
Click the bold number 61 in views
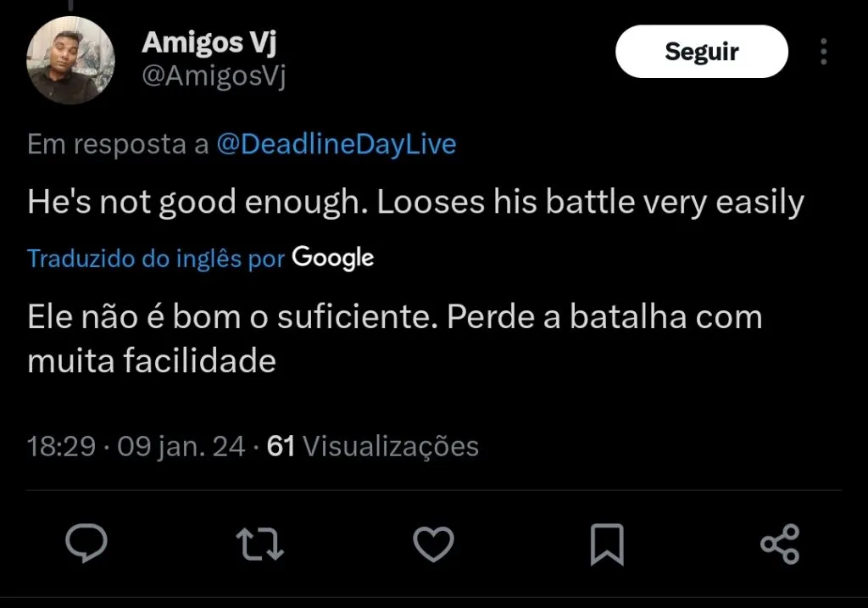[x=281, y=446]
